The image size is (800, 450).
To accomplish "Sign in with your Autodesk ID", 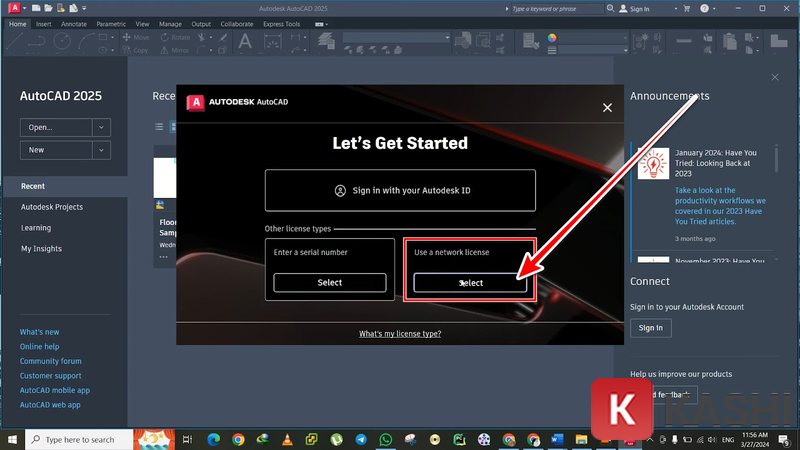I will (x=400, y=190).
